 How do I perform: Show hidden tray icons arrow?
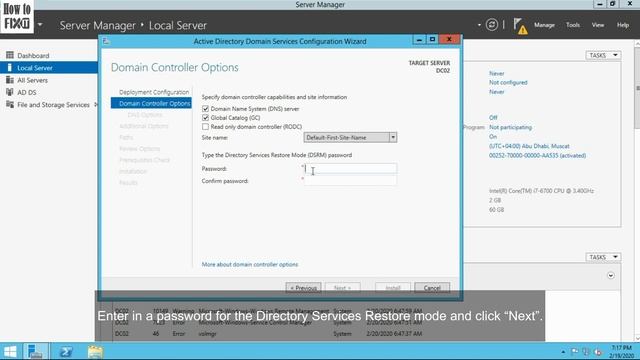[563, 351]
